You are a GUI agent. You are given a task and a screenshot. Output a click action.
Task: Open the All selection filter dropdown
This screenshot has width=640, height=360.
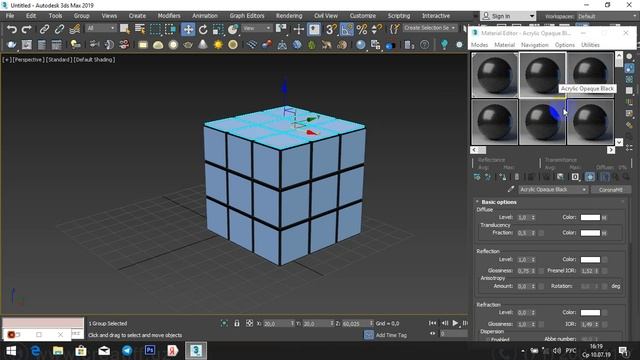(100, 28)
